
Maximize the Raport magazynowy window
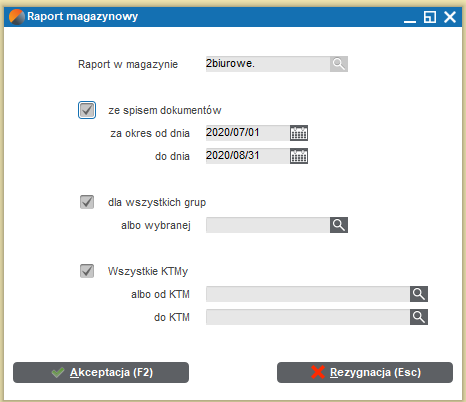pos(430,17)
